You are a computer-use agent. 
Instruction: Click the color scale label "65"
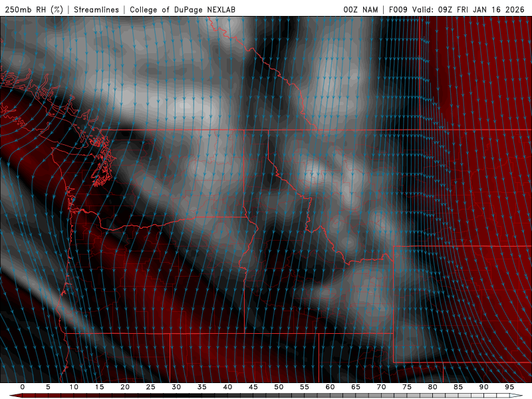click(x=356, y=387)
